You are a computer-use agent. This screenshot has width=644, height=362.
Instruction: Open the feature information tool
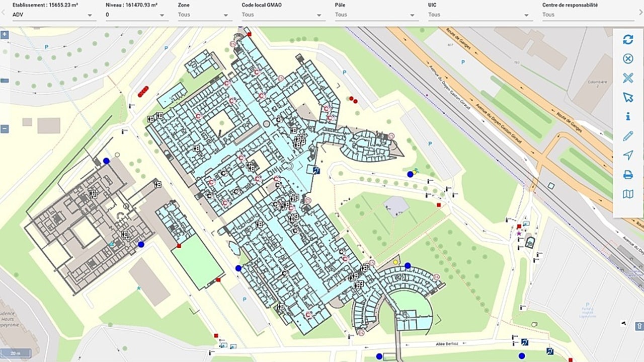click(x=628, y=116)
